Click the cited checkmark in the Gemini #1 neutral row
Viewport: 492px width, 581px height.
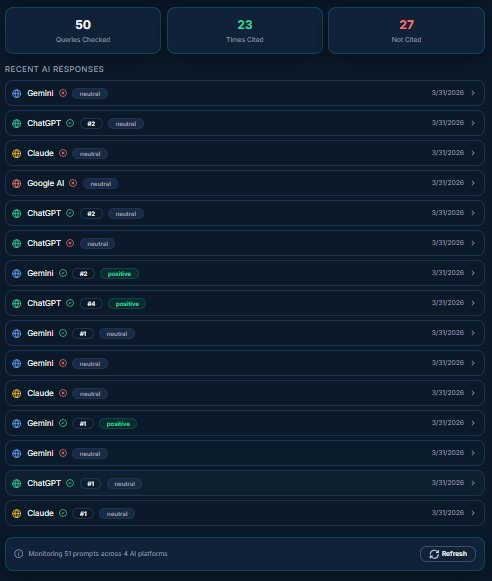coord(63,333)
